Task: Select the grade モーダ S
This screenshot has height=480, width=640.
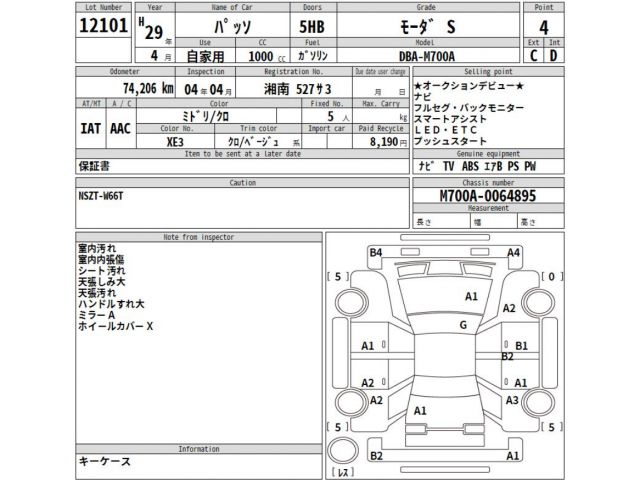Action: coord(427,27)
